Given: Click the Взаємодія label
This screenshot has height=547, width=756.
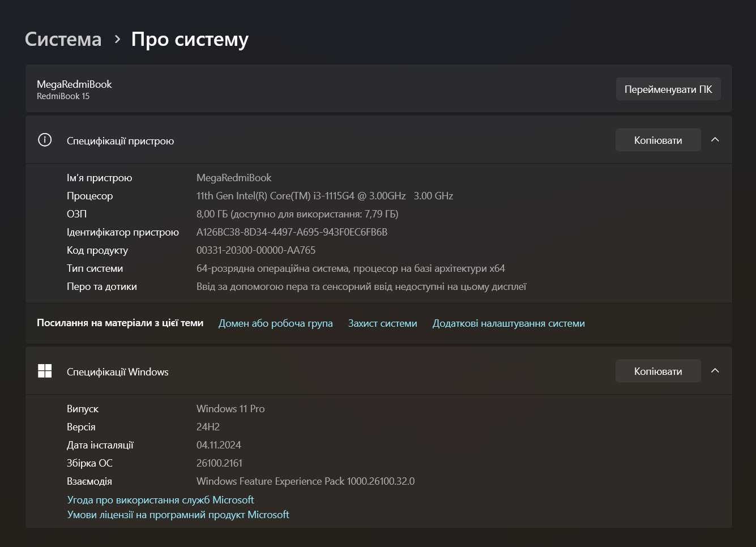Looking at the screenshot, I should [89, 481].
